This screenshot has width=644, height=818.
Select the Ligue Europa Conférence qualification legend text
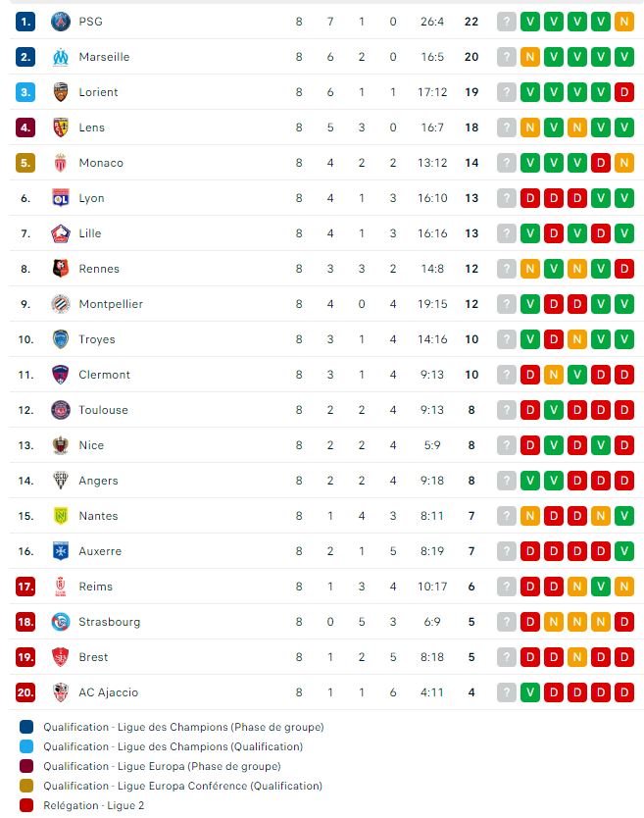tap(182, 786)
